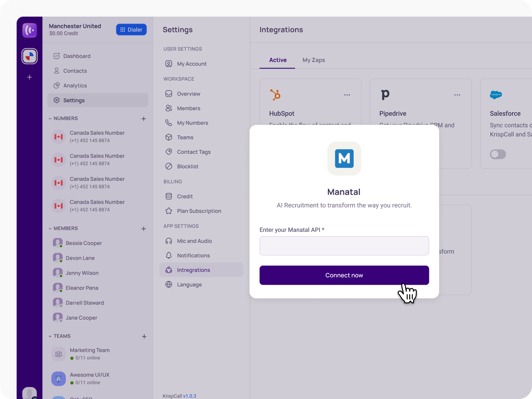
Task: Go to Contacts in the sidebar
Action: point(98,71)
